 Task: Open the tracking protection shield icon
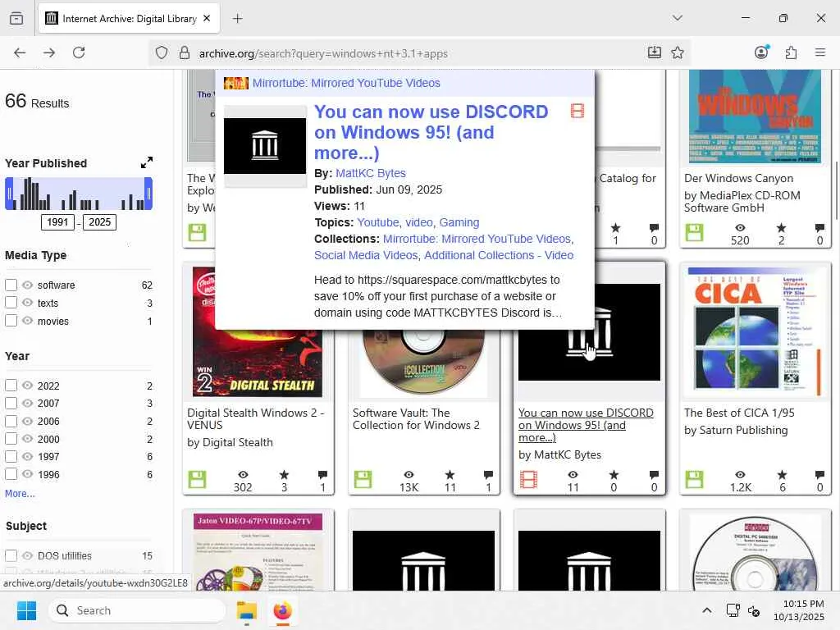point(162,52)
